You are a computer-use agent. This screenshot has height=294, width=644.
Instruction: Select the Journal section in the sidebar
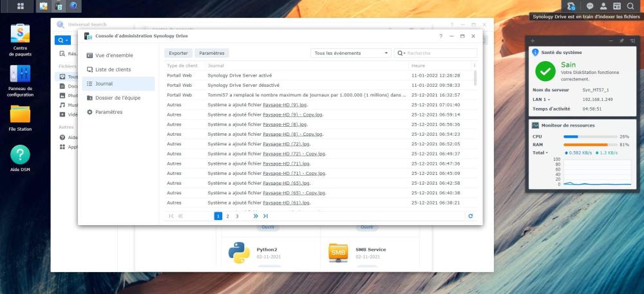[118, 84]
